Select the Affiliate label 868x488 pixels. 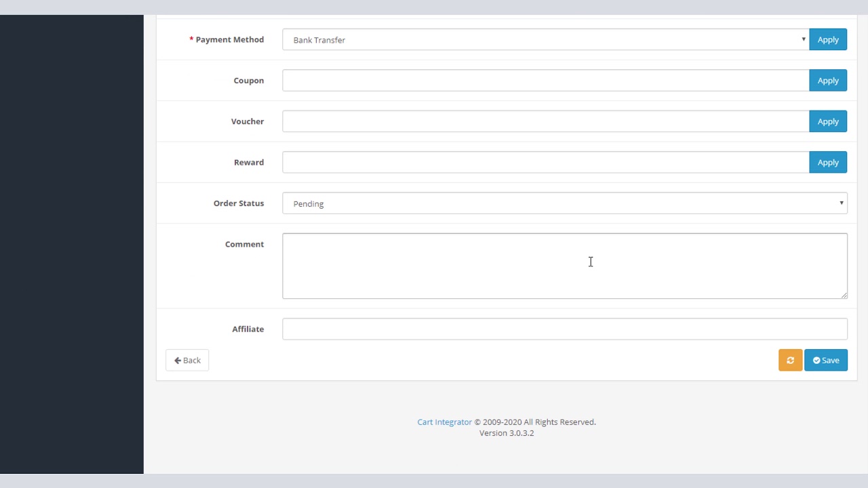coord(248,329)
